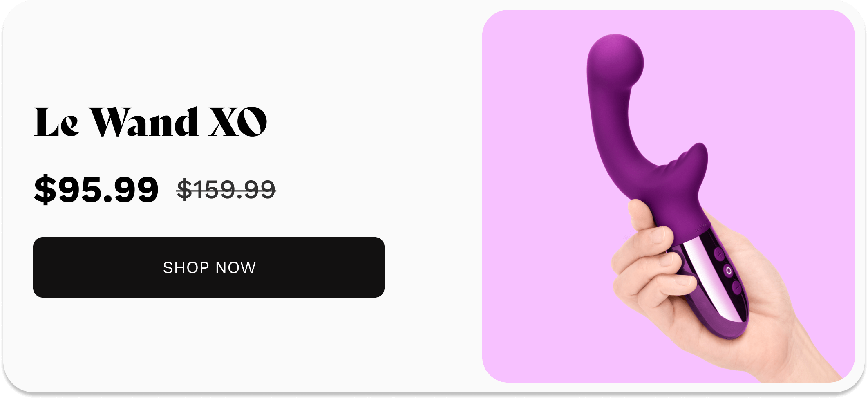This screenshot has height=399, width=868.
Task: Click the word "Le" at the heading start
Action: 56,122
